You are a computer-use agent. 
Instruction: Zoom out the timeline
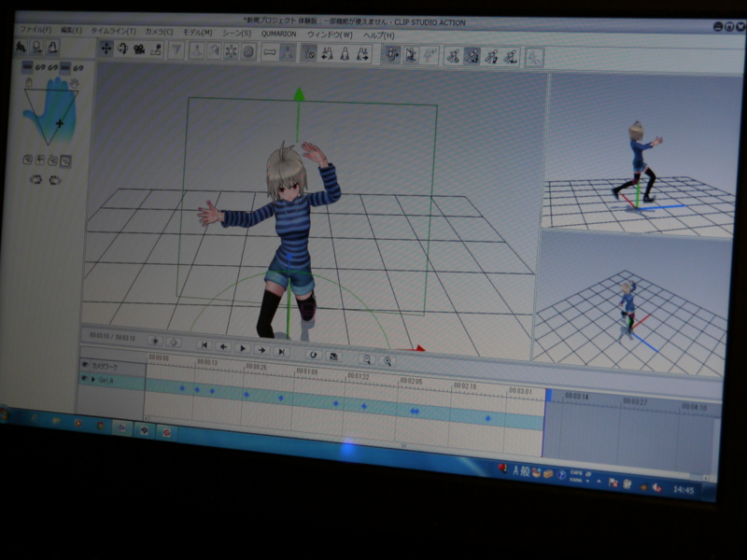click(367, 359)
